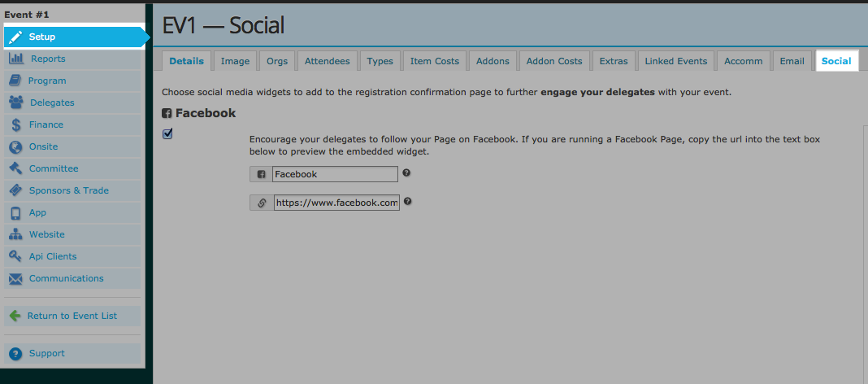Click the globe icon beside Onsite

tap(16, 146)
